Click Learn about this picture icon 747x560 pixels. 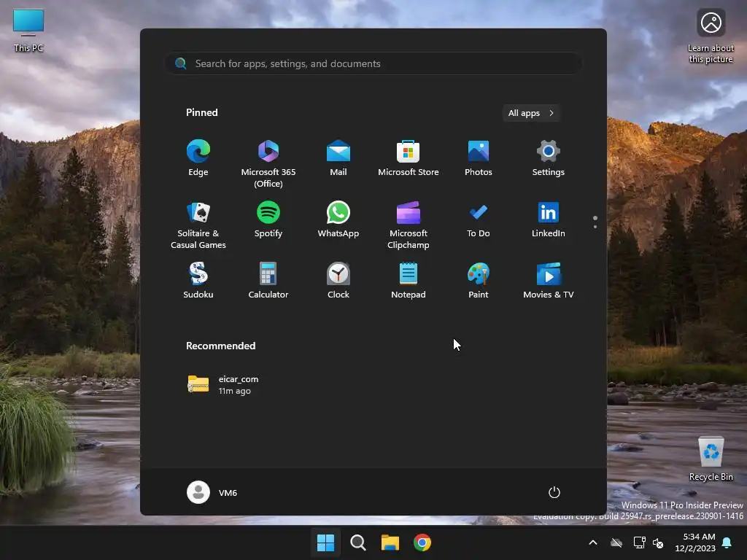tap(711, 36)
